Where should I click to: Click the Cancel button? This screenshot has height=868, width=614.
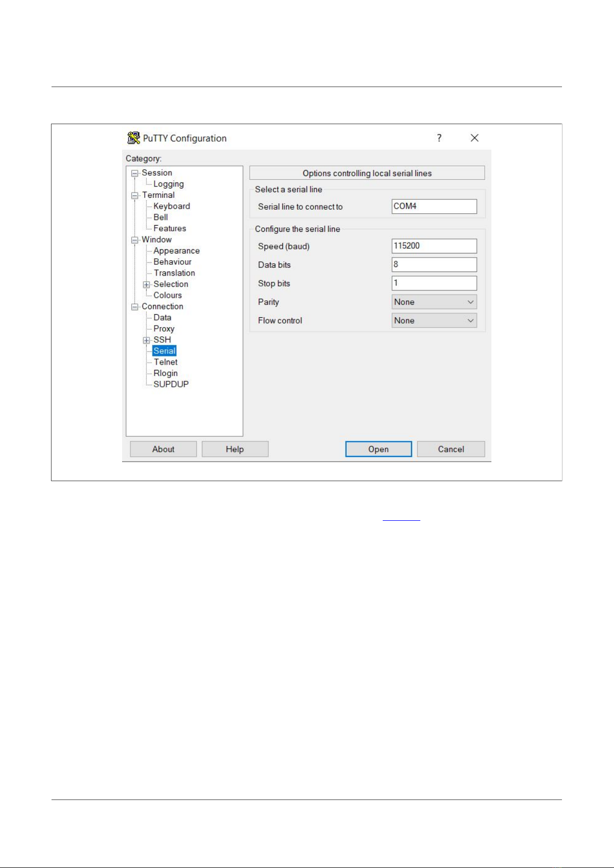point(451,449)
